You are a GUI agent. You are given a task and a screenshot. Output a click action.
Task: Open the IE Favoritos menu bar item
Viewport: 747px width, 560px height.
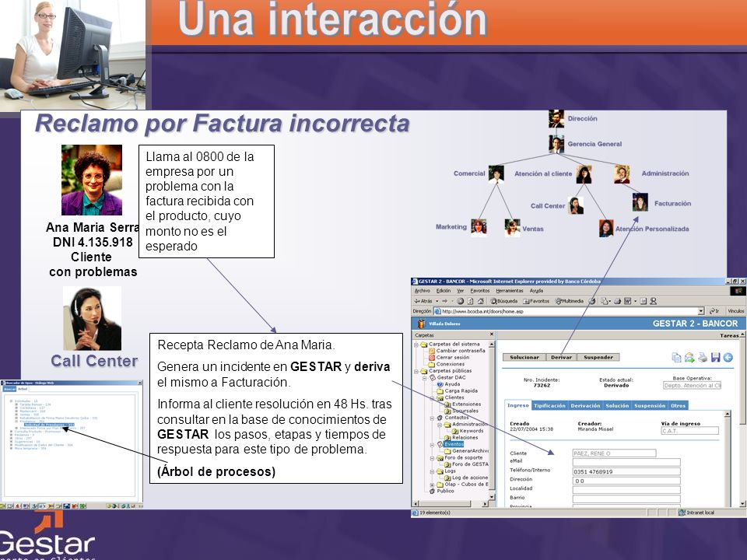pos(480,290)
